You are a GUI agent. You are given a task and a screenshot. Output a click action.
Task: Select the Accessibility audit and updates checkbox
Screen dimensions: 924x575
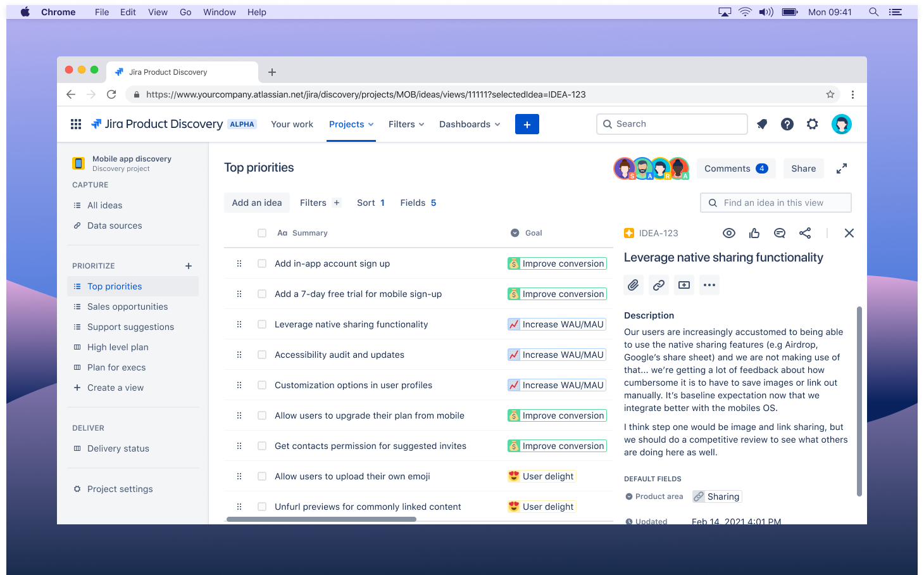[x=262, y=355]
